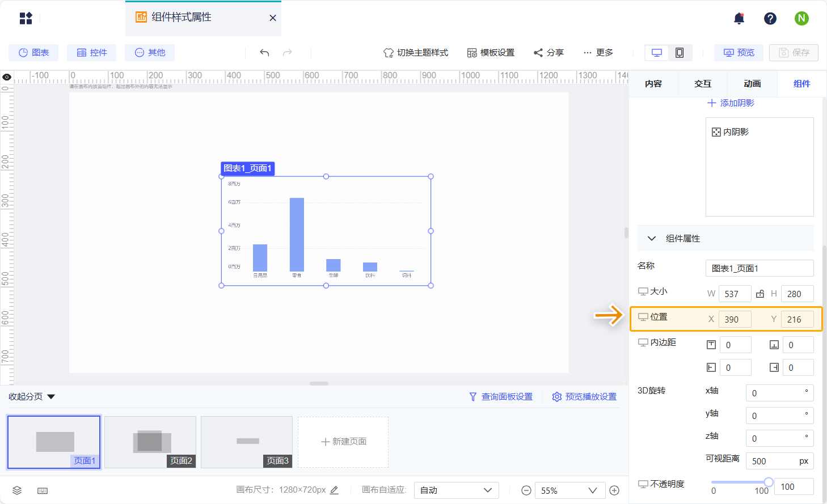Open the 画布自适应 dropdown
Image resolution: width=827 pixels, height=504 pixels.
pos(457,490)
